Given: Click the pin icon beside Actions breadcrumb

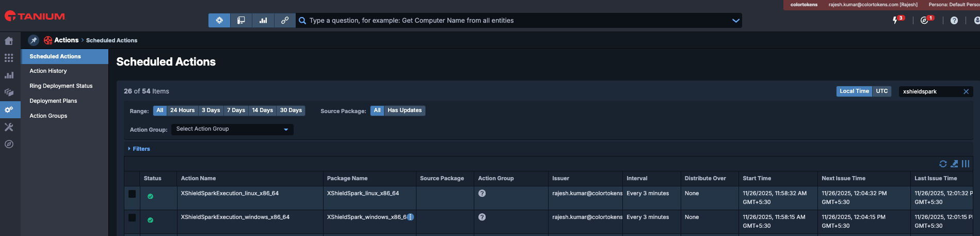Looking at the screenshot, I should point(34,40).
